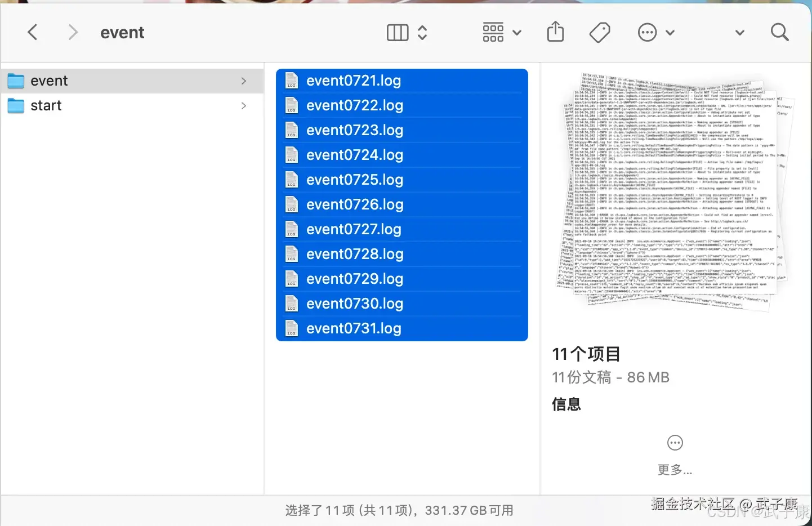Click the Tags icon in the toolbar

pyautogui.click(x=600, y=32)
